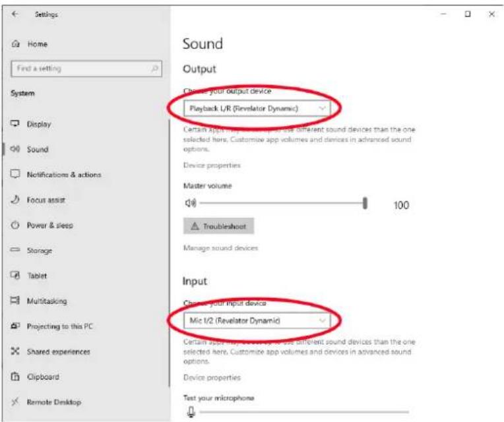
Task: Click the Multitasking icon
Action: pyautogui.click(x=15, y=300)
